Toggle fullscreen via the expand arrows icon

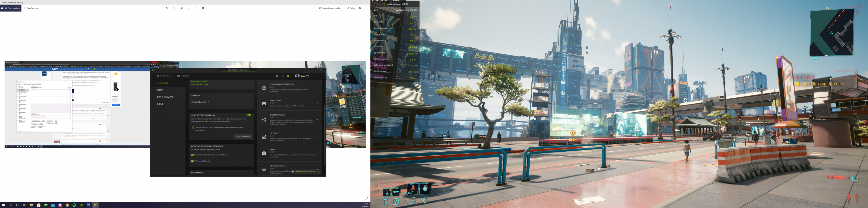pyautogui.click(x=367, y=199)
